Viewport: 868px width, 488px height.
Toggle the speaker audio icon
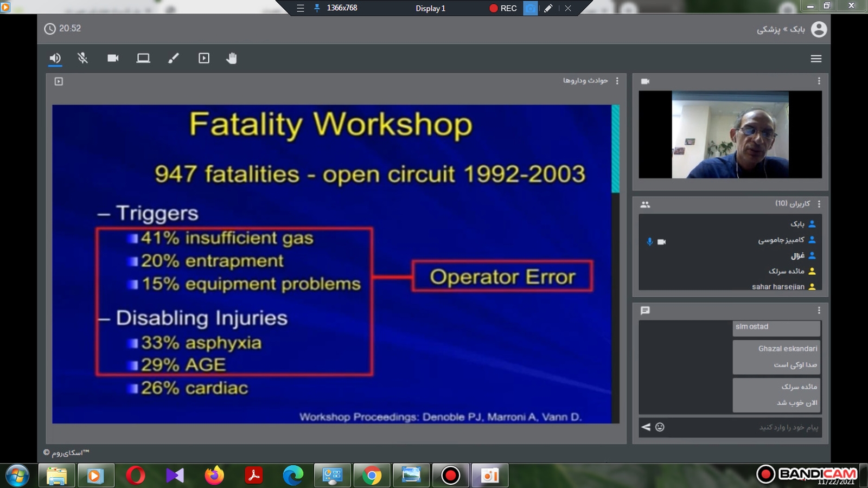pos(55,59)
